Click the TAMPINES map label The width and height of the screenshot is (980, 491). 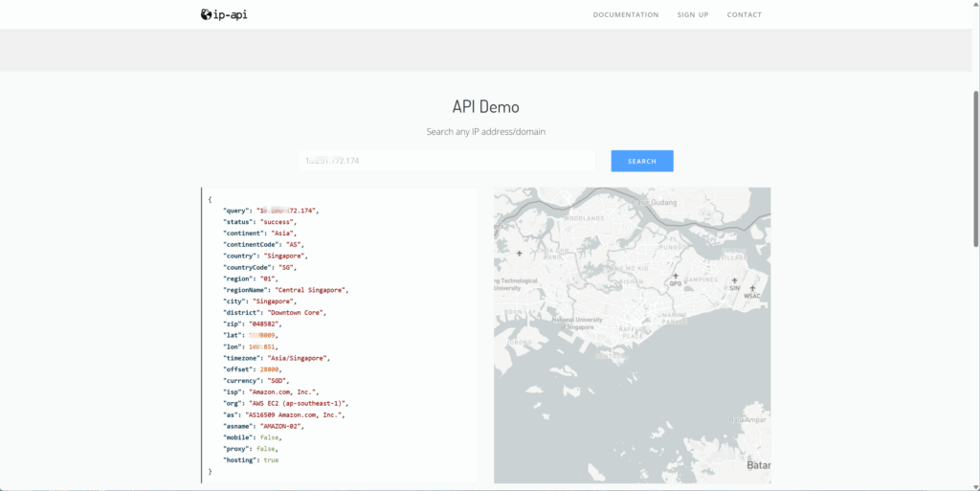tap(702, 279)
